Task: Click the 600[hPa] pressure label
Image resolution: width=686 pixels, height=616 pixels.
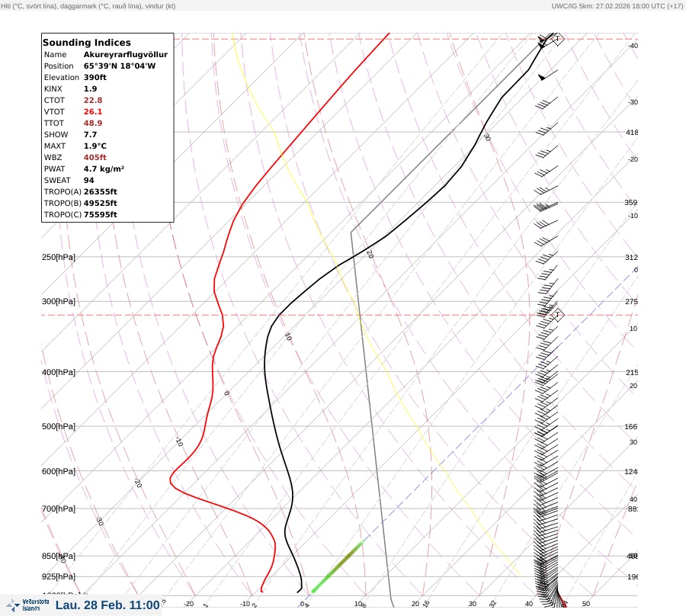Action: [59, 471]
